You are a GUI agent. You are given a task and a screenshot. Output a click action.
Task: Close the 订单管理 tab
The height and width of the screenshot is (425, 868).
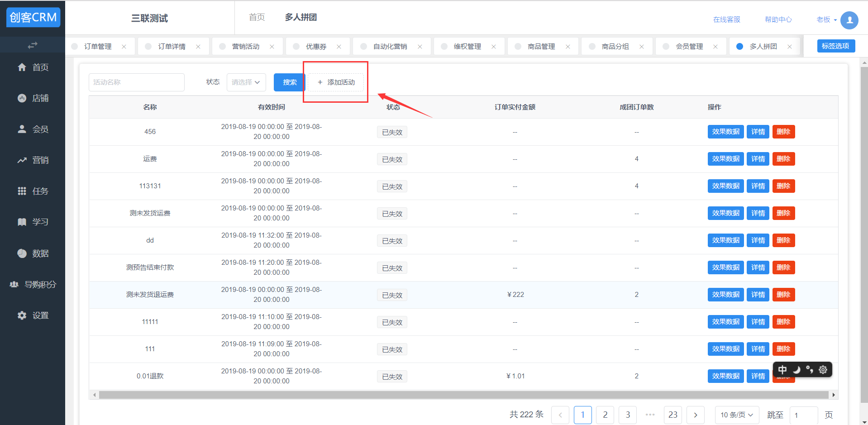[x=124, y=47]
